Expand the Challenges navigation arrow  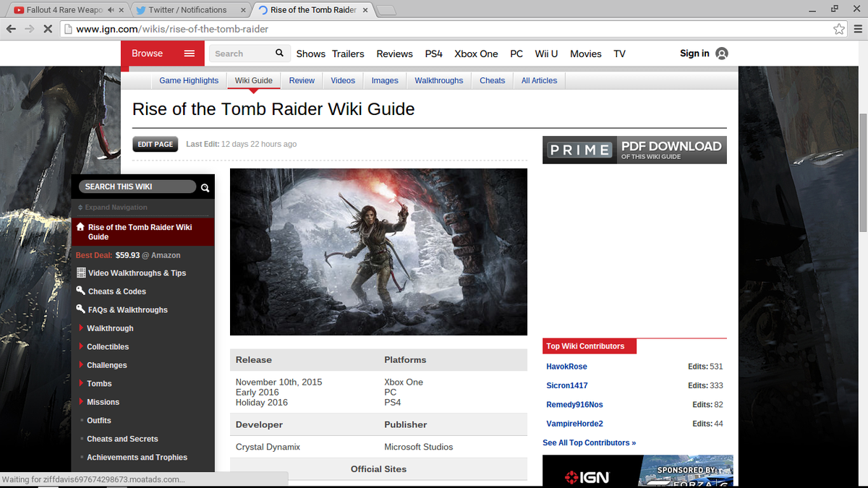(x=81, y=365)
